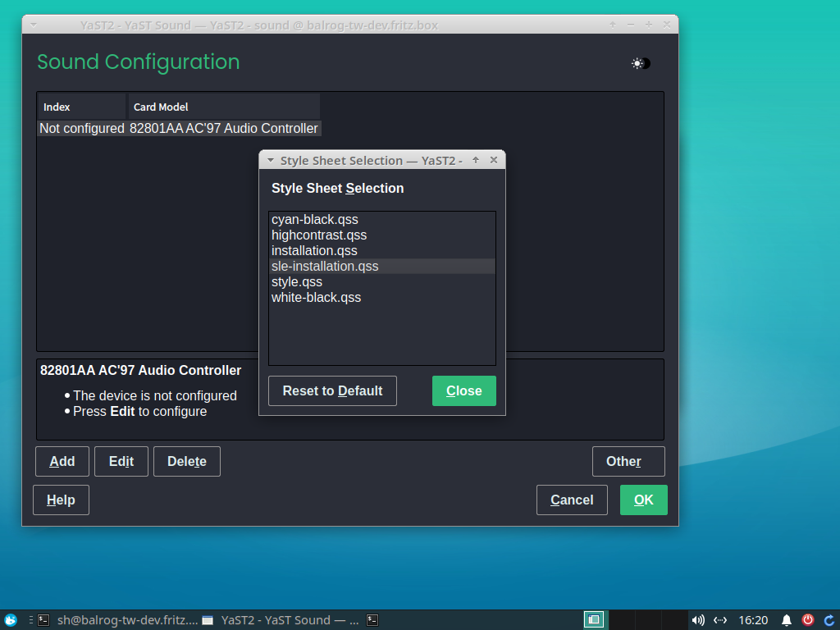Activate the YaST2 - YaST Sound taskbar entry
Viewport: 840px width, 630px height.
pos(281,620)
